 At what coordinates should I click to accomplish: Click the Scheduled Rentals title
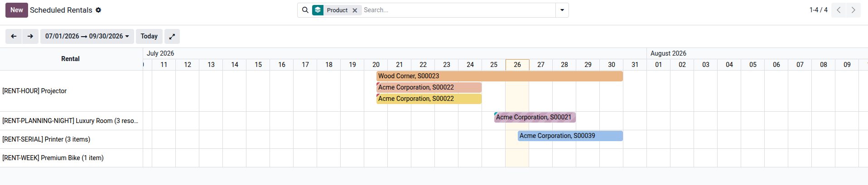coord(61,10)
